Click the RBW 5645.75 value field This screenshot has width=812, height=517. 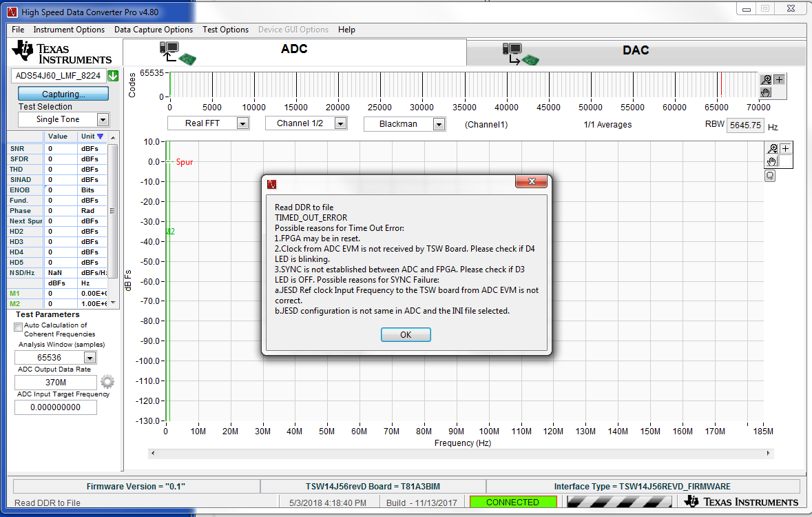point(745,125)
